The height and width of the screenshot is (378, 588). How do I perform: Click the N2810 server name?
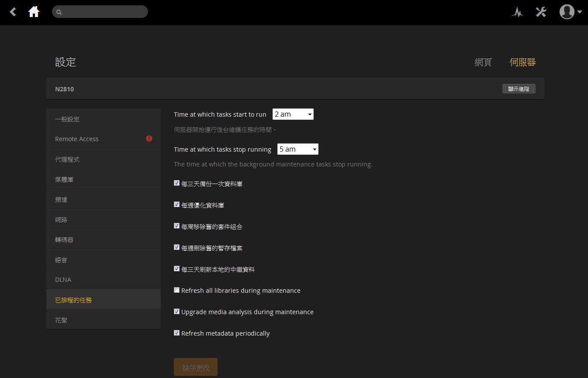coord(65,89)
